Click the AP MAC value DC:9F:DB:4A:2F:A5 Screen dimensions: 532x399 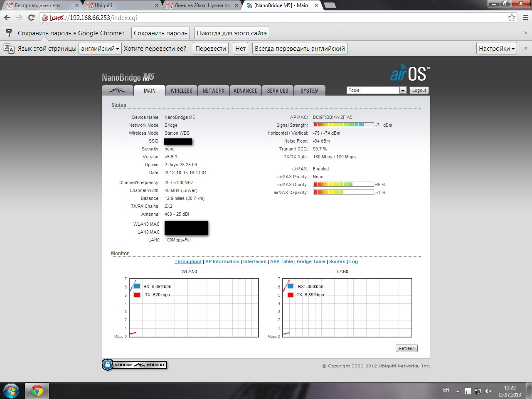click(332, 117)
